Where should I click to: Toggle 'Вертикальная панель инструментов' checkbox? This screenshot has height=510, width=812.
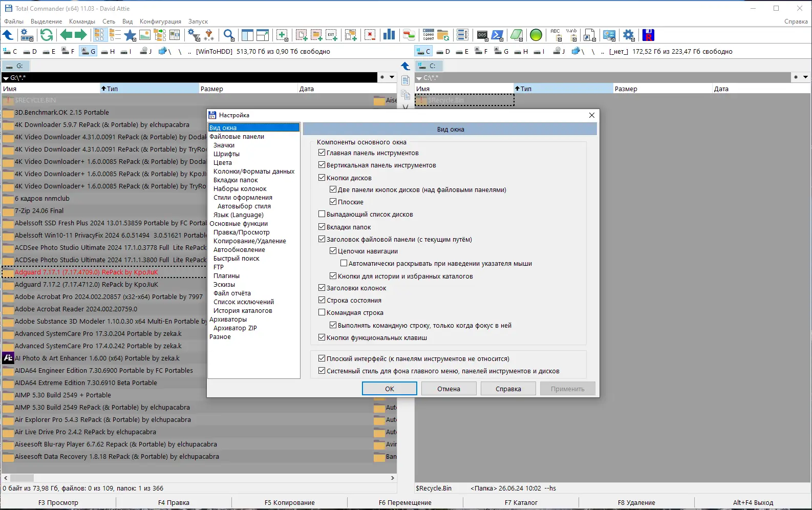tap(322, 165)
